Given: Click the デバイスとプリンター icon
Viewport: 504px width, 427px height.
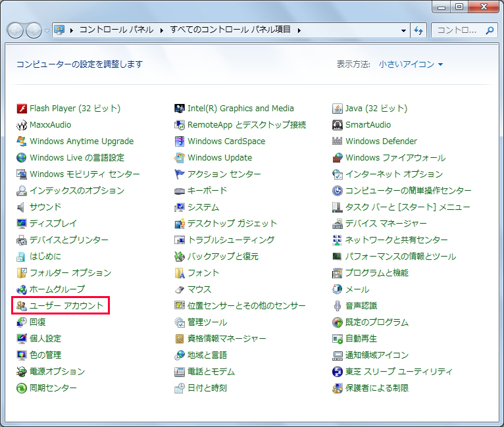Looking at the screenshot, I should (22, 240).
